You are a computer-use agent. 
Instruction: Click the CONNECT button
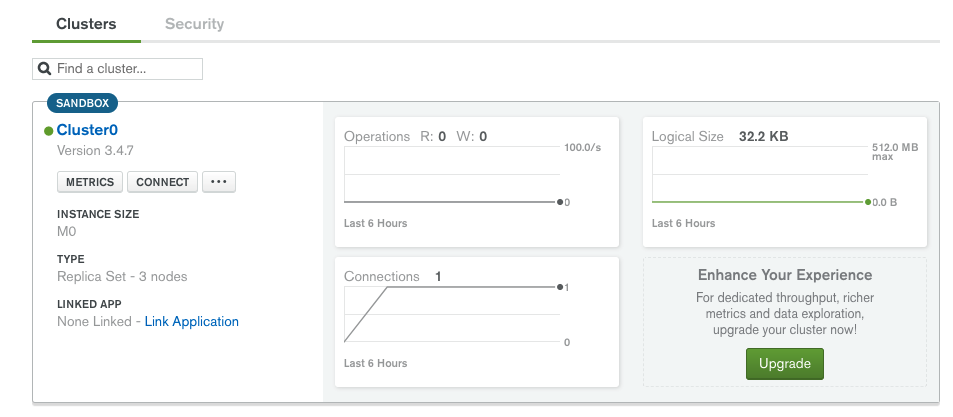[x=162, y=182]
